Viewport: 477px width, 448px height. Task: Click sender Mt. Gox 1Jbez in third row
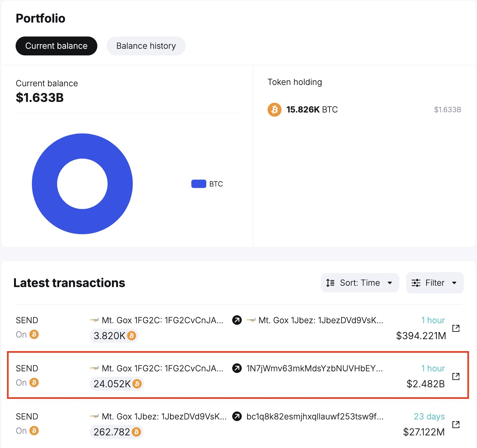tap(164, 416)
